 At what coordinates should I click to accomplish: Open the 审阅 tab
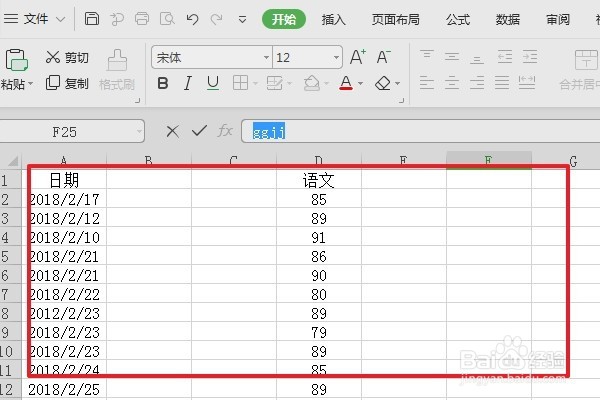coord(558,20)
